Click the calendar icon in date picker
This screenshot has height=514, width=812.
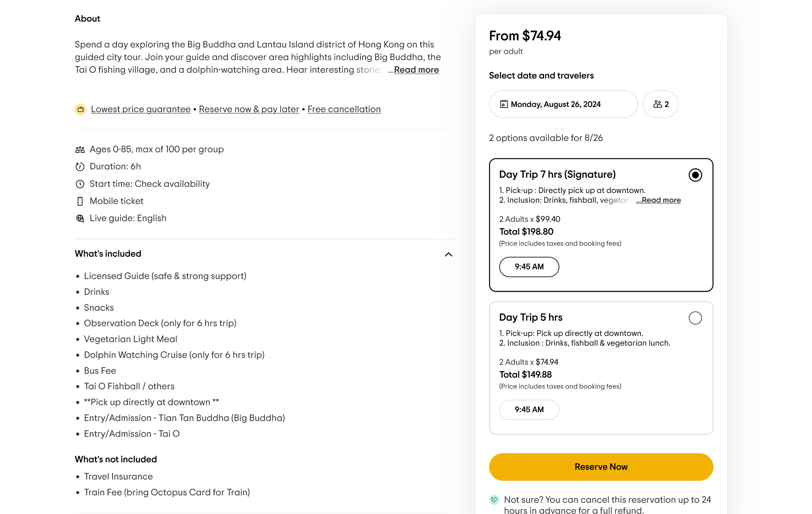503,104
